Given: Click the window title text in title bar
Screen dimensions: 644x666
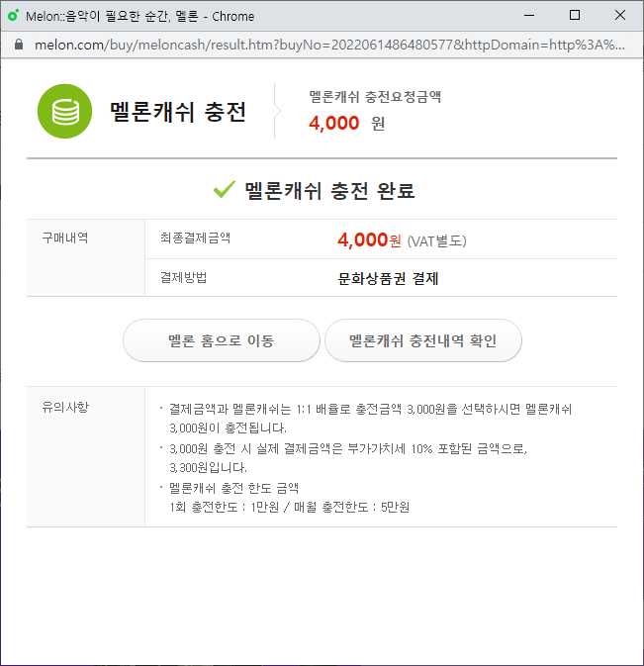Looking at the screenshot, I should (139, 16).
